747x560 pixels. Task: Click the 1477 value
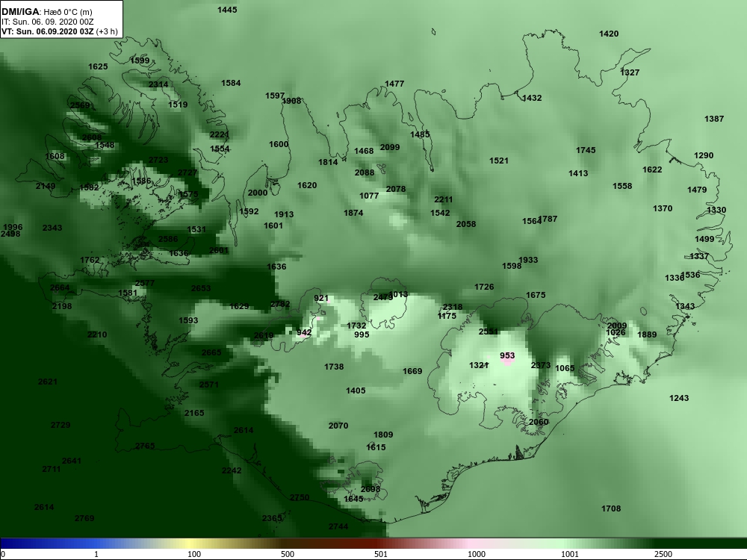pos(394,84)
